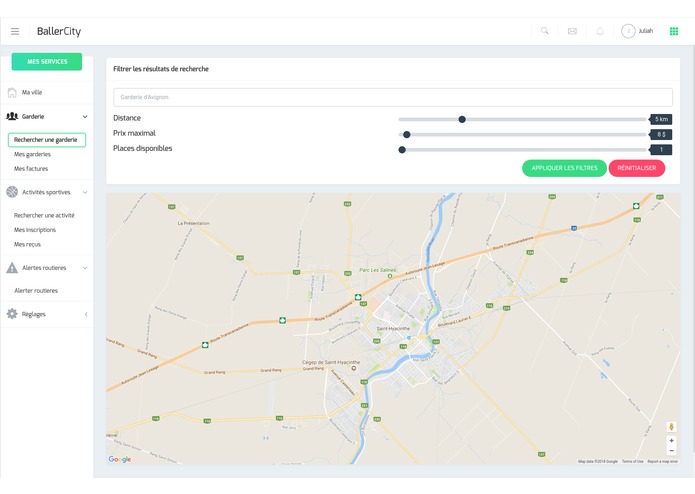Click the Garderie d'Avignon search field

393,97
